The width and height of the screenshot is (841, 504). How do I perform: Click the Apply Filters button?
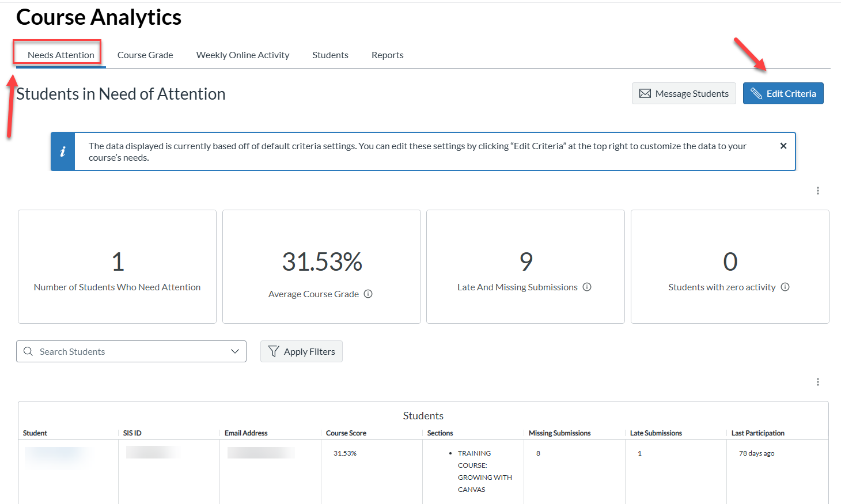(x=301, y=351)
